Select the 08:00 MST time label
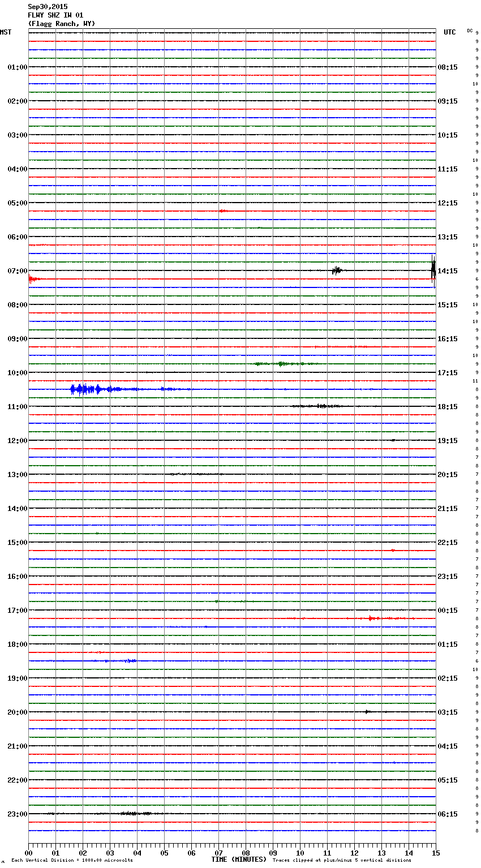The image size is (481, 868). tap(18, 305)
